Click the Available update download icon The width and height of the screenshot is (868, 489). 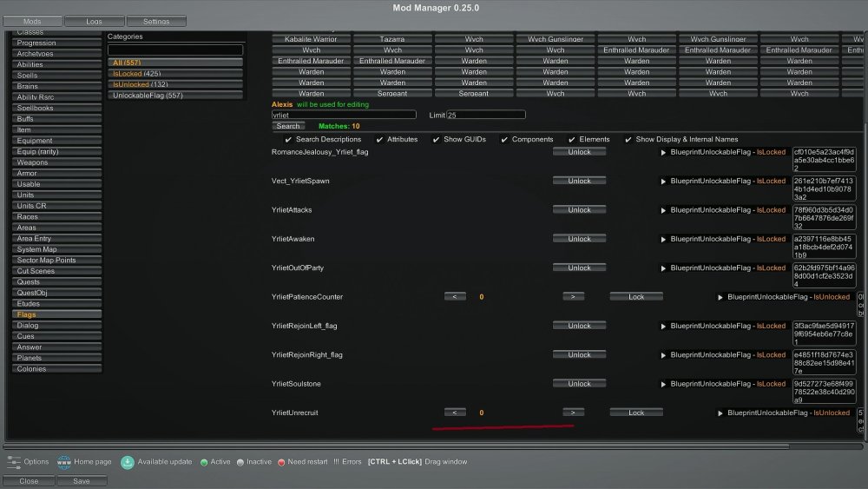click(128, 461)
